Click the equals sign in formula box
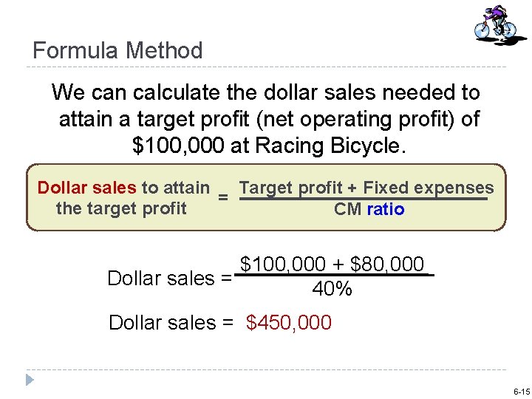This screenshot has height=399, width=532. (x=222, y=197)
